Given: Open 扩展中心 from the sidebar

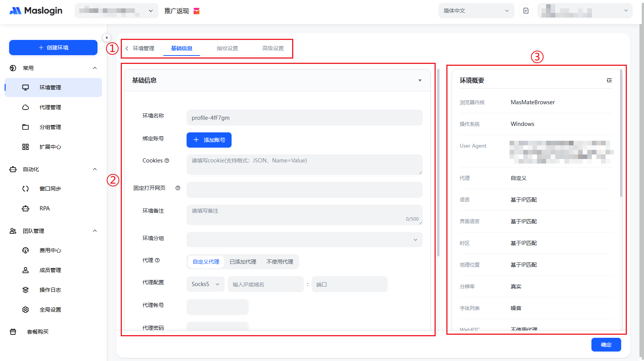Looking at the screenshot, I should [x=50, y=147].
